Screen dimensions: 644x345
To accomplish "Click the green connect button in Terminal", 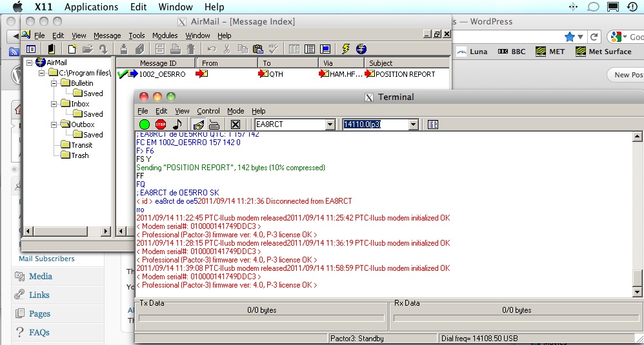I will [145, 124].
